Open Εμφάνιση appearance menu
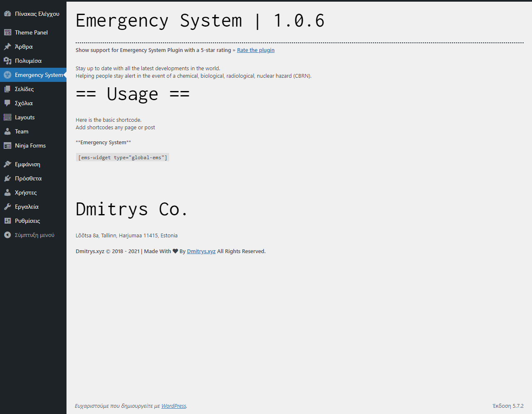The image size is (532, 414). coord(33,164)
